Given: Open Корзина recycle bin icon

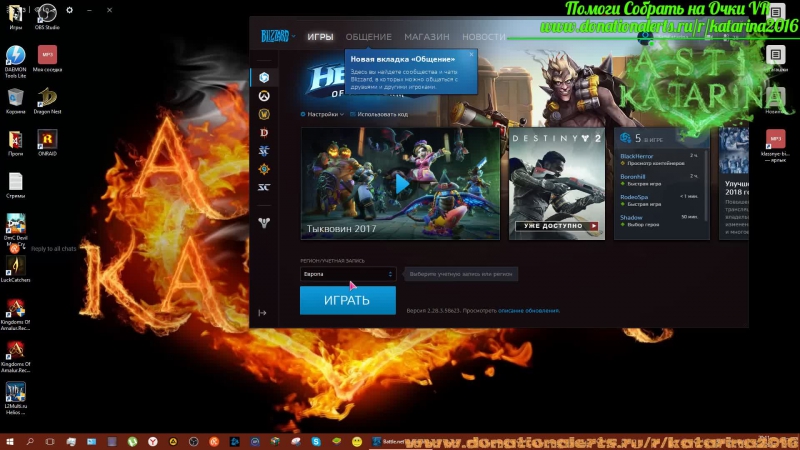Looking at the screenshot, I should click(x=15, y=101).
